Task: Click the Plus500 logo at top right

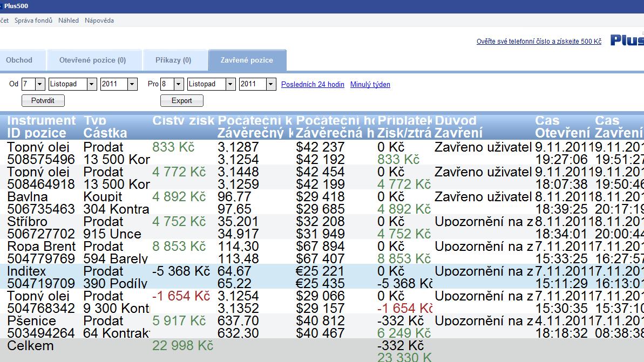Action: (x=627, y=40)
